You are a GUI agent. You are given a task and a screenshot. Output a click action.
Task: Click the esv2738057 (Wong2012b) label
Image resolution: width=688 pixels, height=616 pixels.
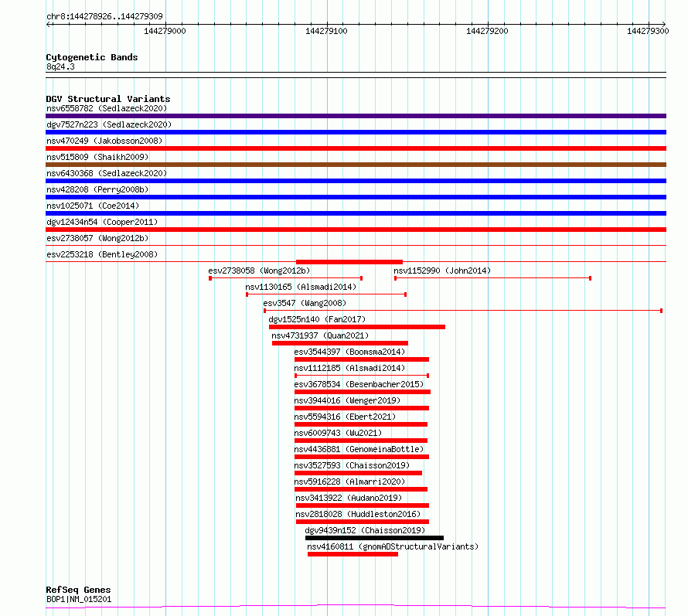(97, 238)
